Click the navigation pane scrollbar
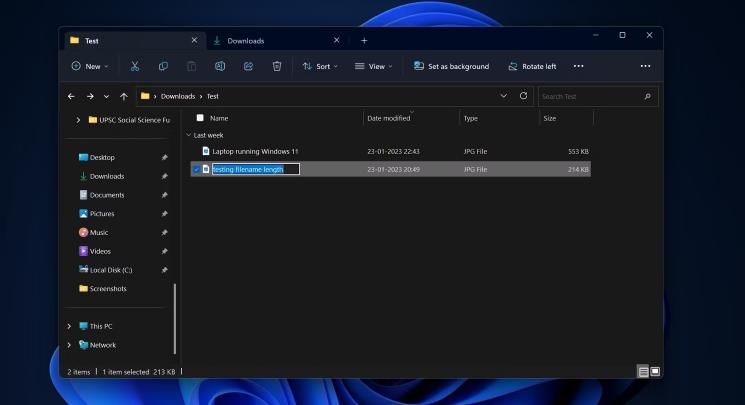This screenshot has width=745, height=405. (x=175, y=318)
